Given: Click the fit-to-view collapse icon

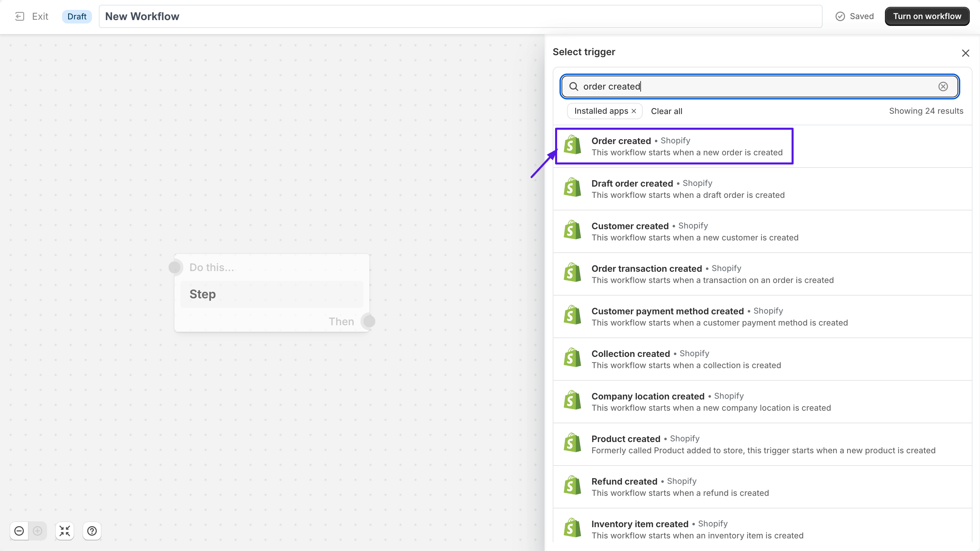Looking at the screenshot, I should (x=65, y=531).
